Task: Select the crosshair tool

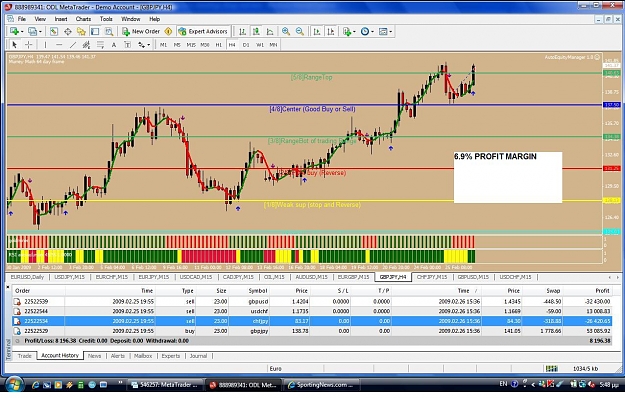Action: click(28, 45)
